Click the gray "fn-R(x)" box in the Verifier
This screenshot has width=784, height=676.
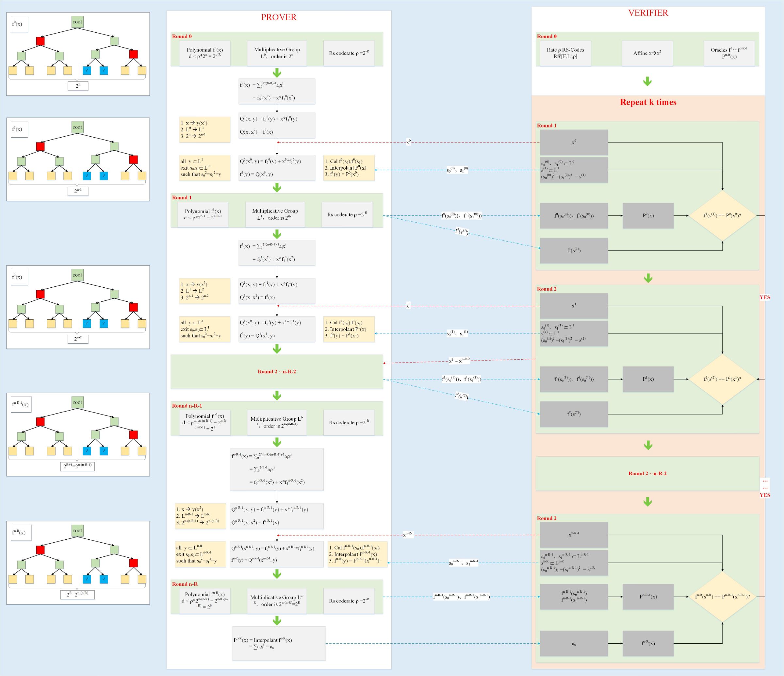(x=648, y=643)
